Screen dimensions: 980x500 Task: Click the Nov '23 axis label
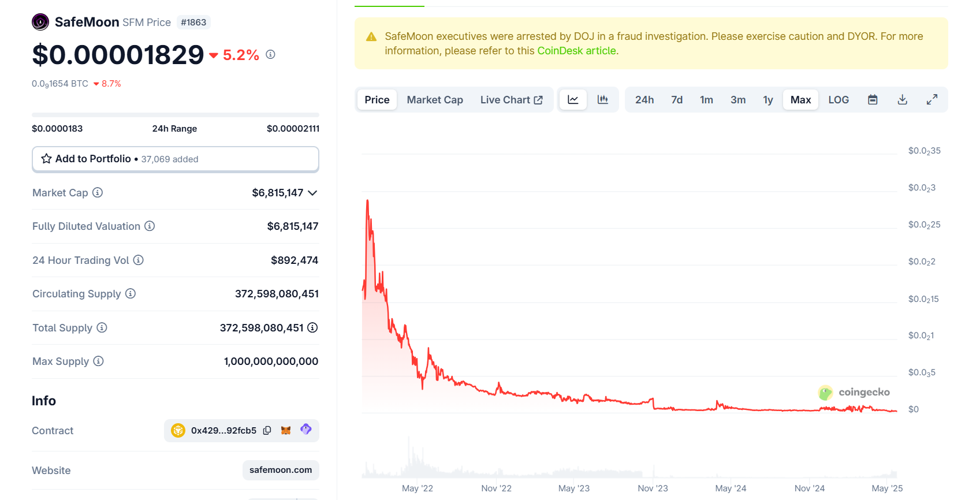(x=653, y=488)
